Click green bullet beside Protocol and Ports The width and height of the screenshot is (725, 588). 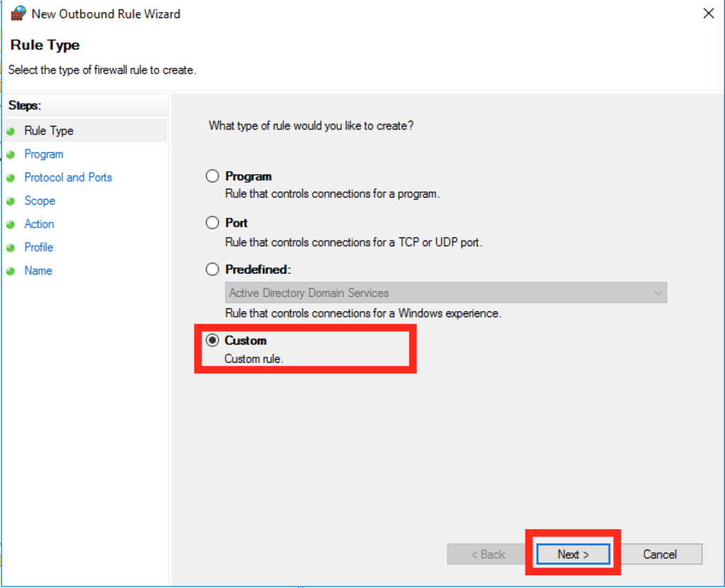click(x=10, y=178)
